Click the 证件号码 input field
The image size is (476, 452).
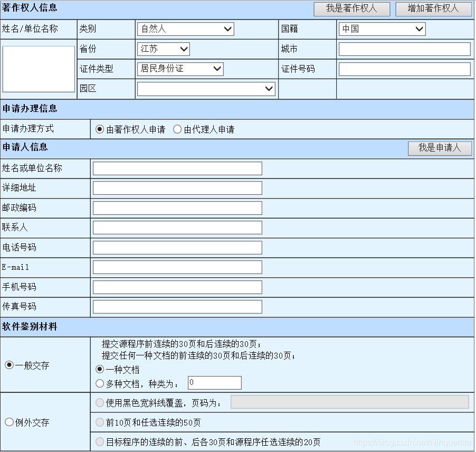(x=404, y=69)
